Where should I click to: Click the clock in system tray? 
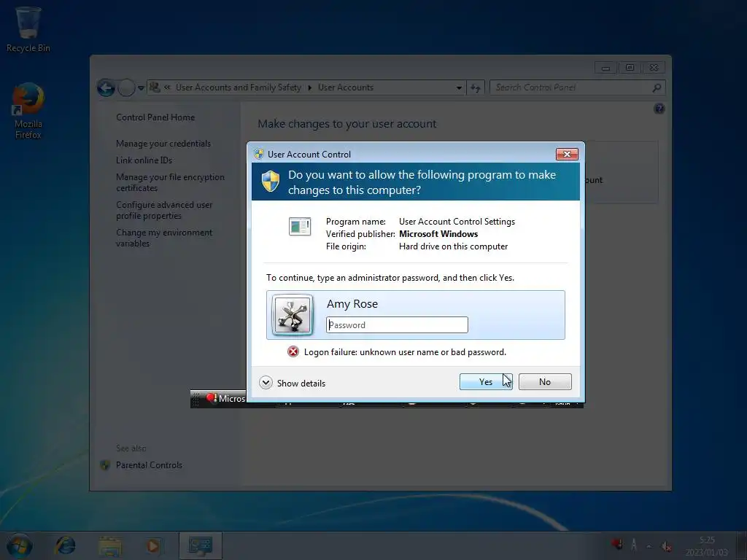(707, 545)
